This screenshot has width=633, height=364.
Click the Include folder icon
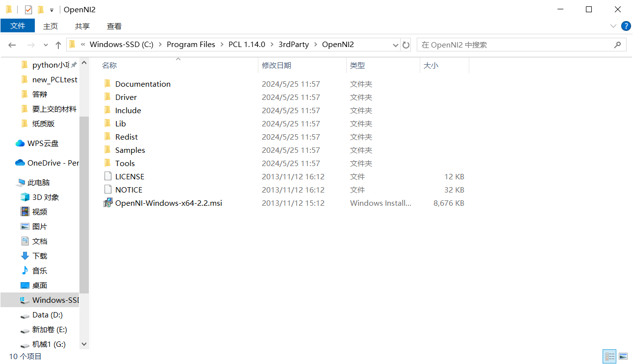tap(108, 110)
